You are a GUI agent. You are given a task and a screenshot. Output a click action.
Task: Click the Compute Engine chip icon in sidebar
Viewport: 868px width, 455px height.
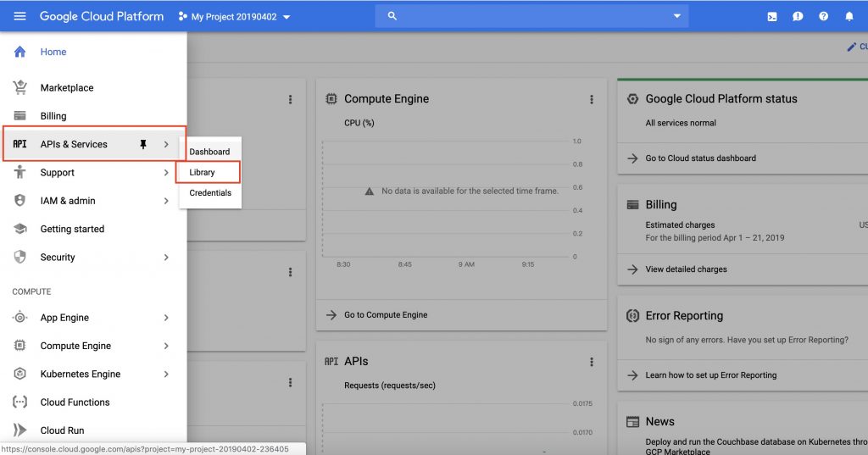point(20,346)
